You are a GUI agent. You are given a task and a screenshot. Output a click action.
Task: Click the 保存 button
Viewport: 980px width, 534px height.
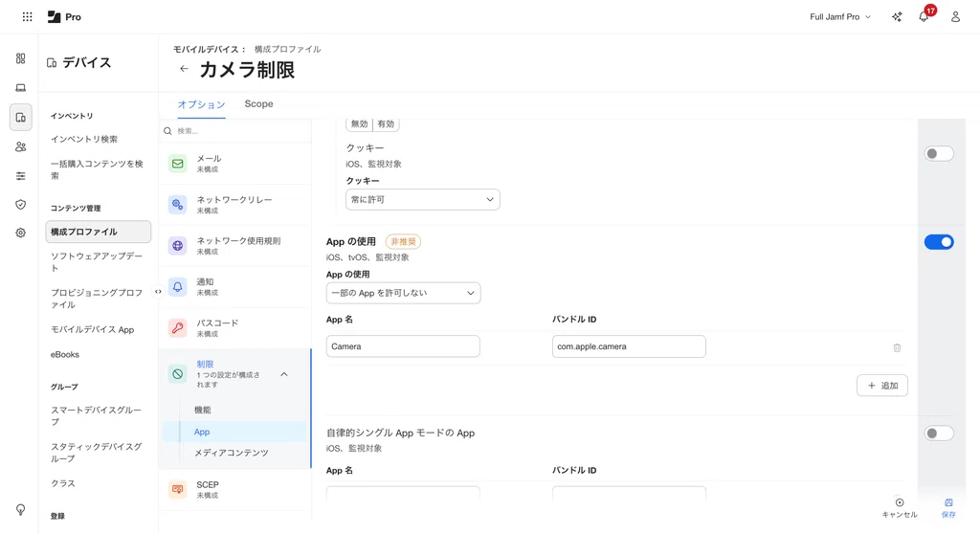coord(948,508)
